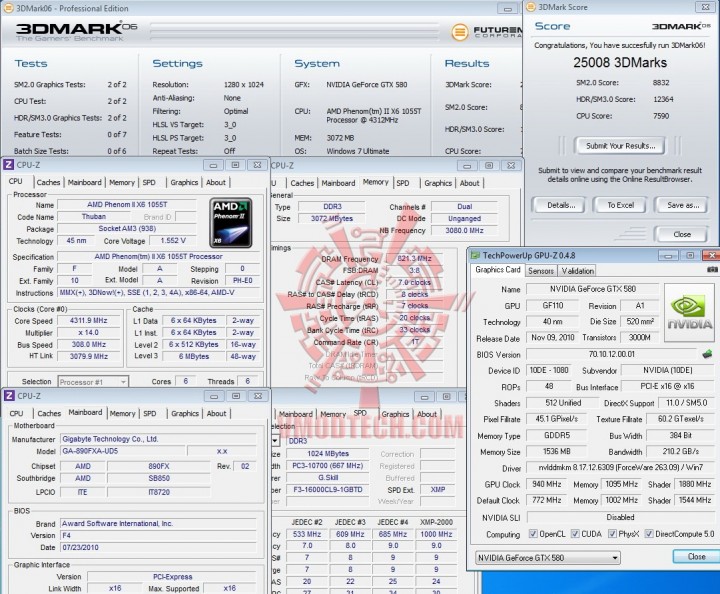Click the Core Speed value 4311.9 MHz
Viewport: 720px width, 594px height.
click(88, 320)
